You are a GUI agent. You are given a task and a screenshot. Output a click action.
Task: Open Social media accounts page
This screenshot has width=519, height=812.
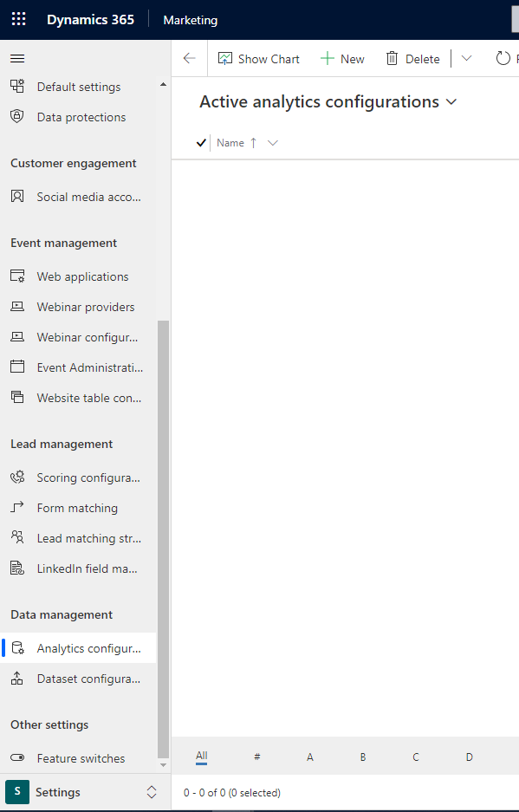click(88, 197)
